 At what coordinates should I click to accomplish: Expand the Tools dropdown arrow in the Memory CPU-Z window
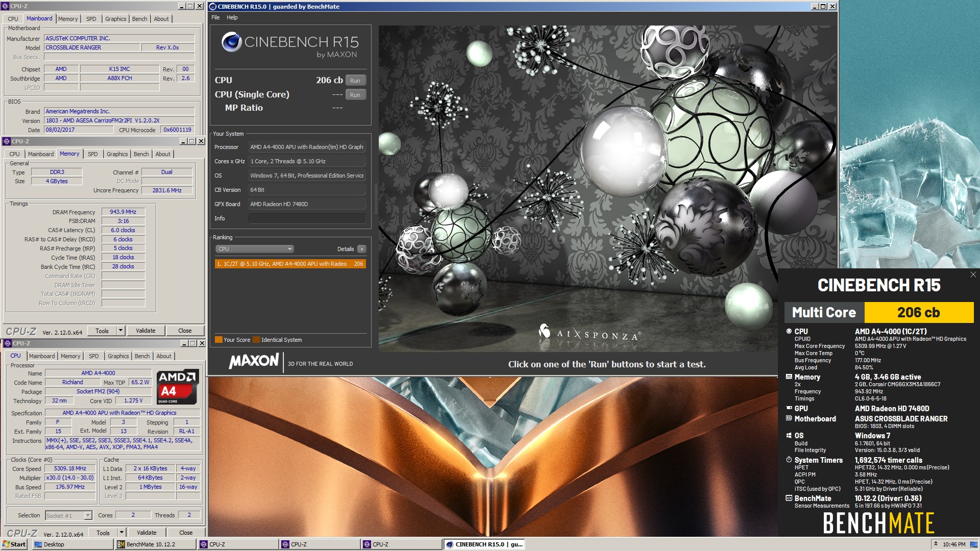(x=121, y=331)
